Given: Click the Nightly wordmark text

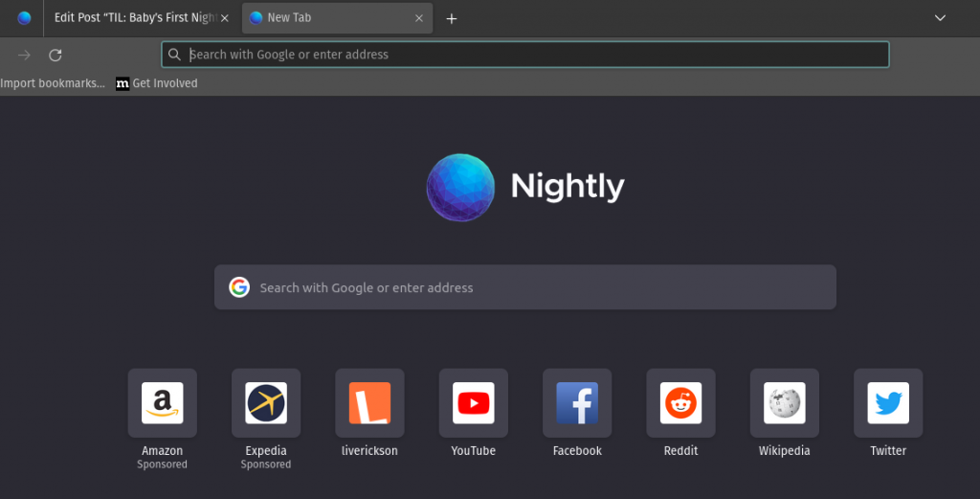Looking at the screenshot, I should pyautogui.click(x=568, y=186).
